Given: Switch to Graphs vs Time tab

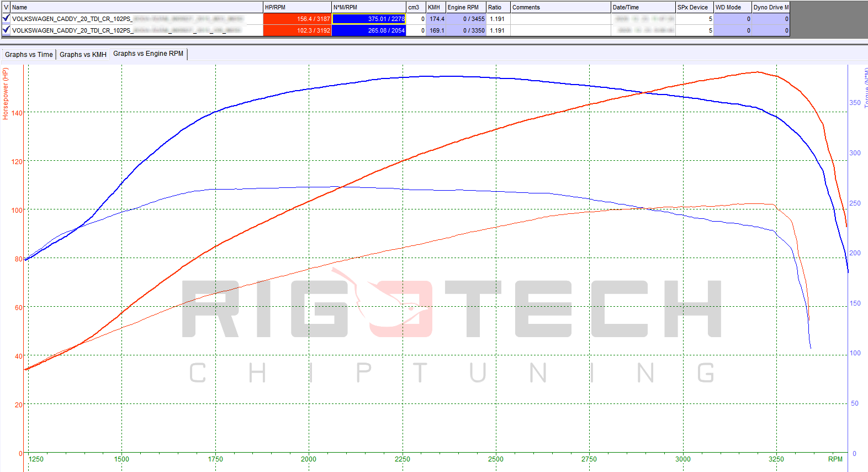Looking at the screenshot, I should (x=29, y=54).
